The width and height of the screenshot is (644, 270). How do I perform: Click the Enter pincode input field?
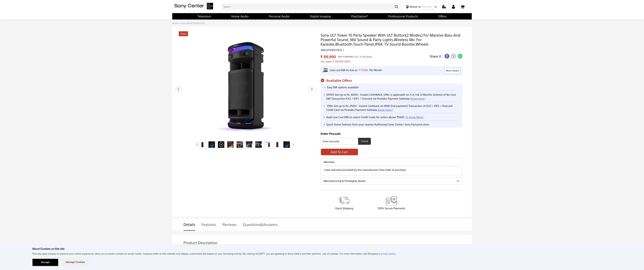[339, 141]
